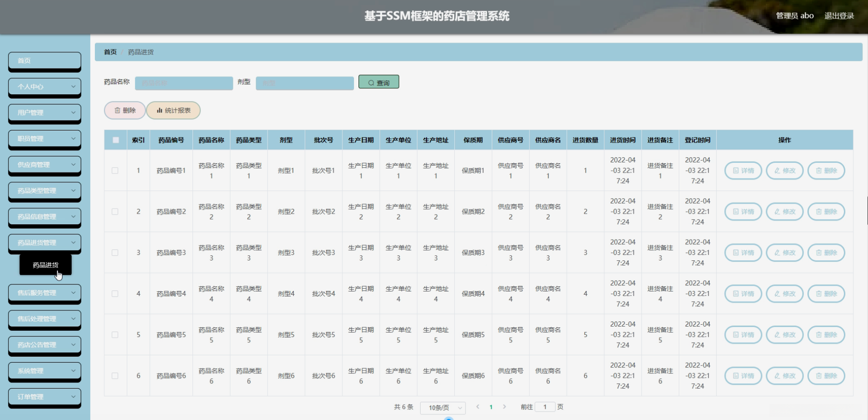Click the 保质期 column header

pyautogui.click(x=473, y=140)
